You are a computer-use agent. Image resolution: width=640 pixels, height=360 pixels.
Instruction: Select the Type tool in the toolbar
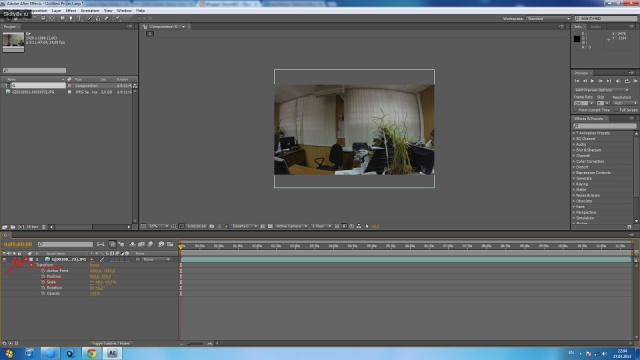80,18
